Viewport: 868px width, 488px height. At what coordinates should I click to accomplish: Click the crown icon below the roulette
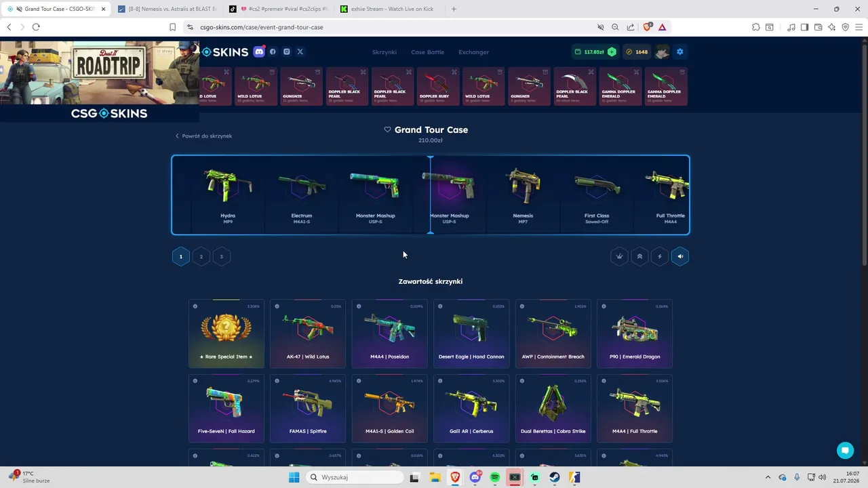click(619, 256)
